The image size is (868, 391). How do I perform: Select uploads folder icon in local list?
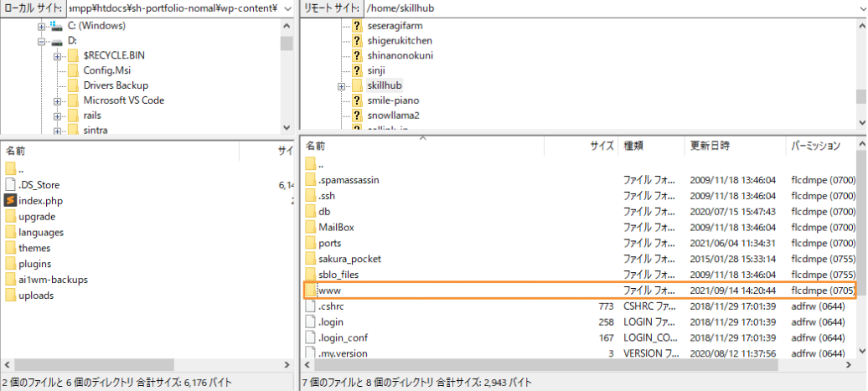click(10, 296)
